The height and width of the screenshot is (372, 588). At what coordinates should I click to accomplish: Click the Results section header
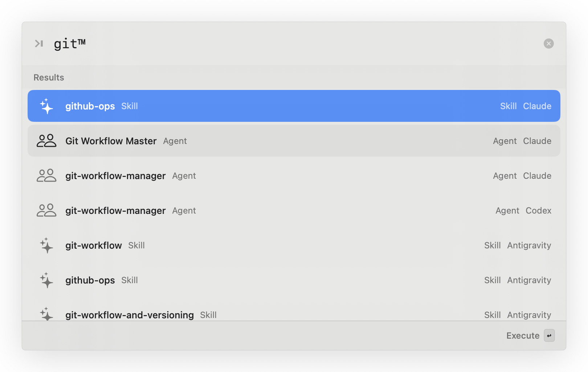(x=49, y=78)
